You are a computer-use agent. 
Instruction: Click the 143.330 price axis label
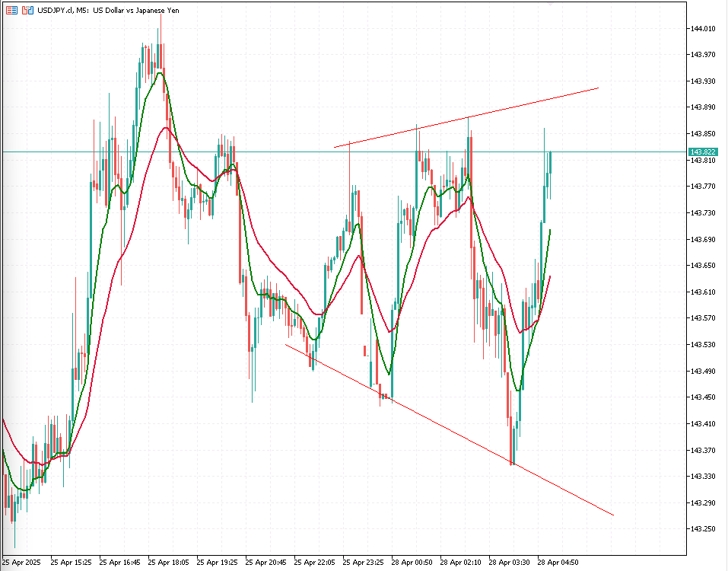703,476
